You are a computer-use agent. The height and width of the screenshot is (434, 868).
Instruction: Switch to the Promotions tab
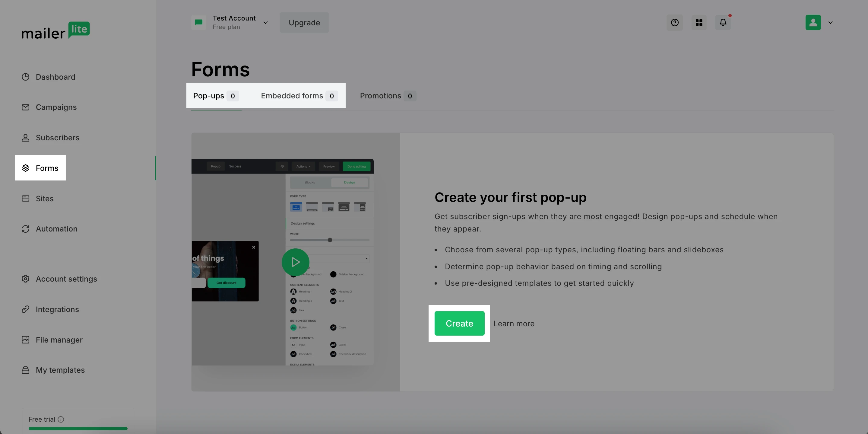tap(388, 96)
